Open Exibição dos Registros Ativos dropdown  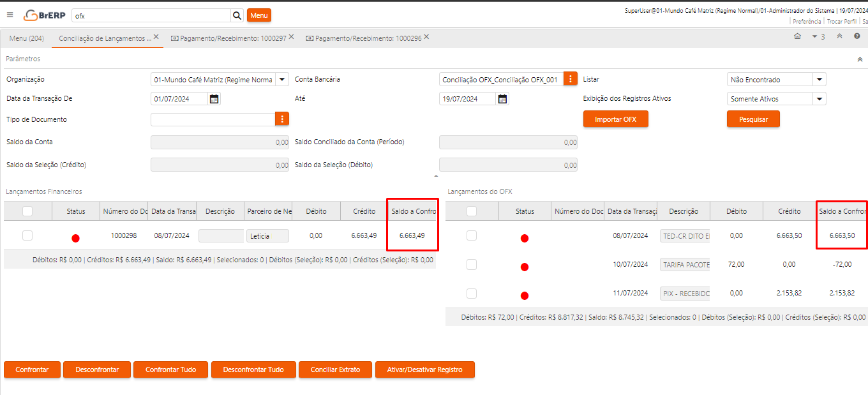click(x=819, y=99)
